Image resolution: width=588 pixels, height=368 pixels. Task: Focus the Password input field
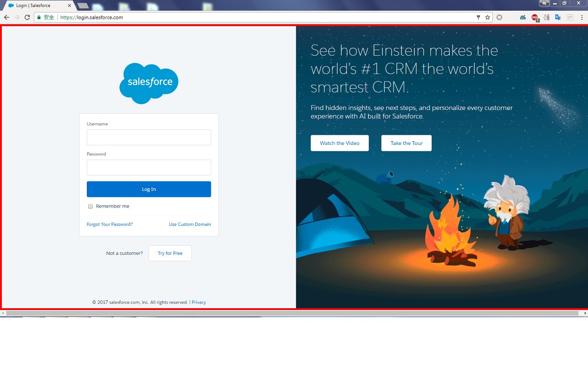pos(149,167)
